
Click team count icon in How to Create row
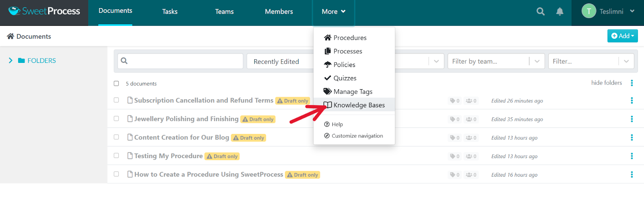point(469,175)
